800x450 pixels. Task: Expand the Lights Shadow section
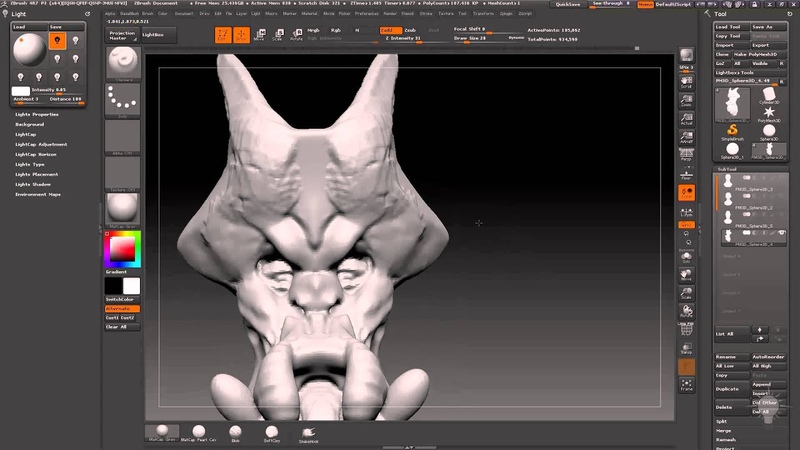point(33,184)
